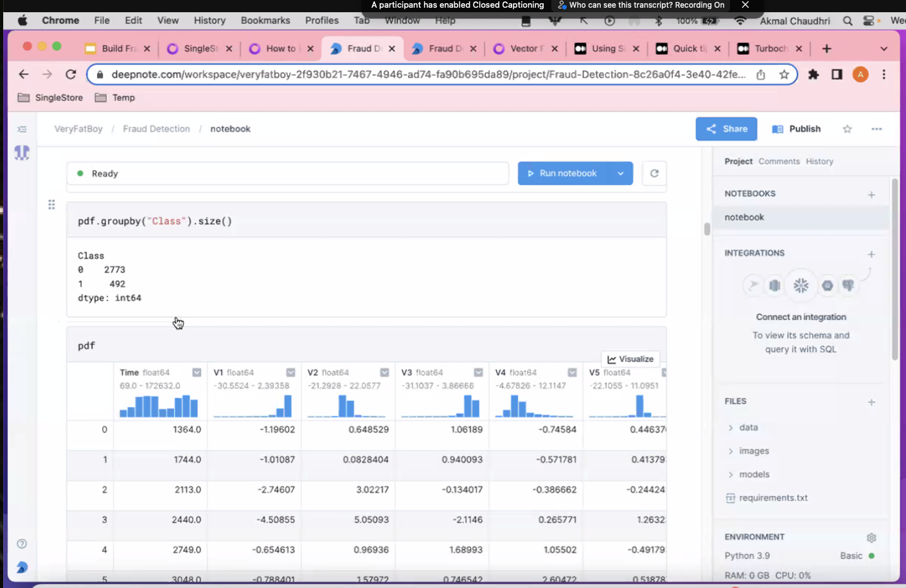This screenshot has width=906, height=588.
Task: Add a new integration with plus icon
Action: click(x=871, y=254)
